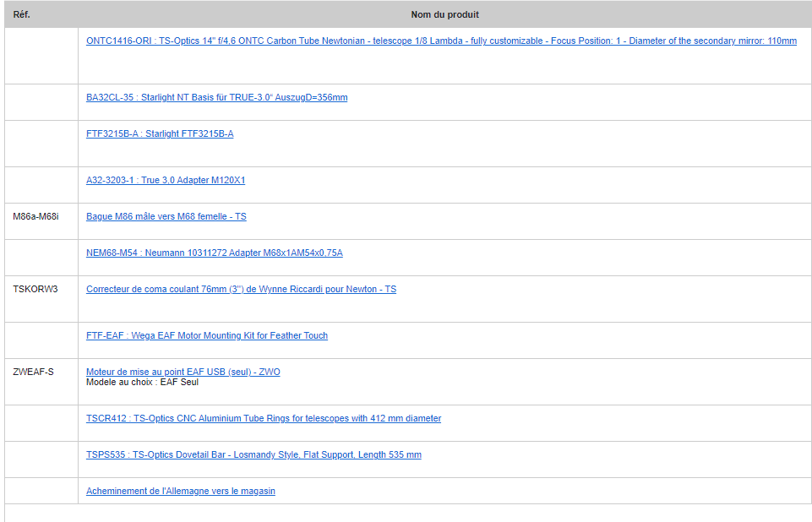Open the FTF3215B-A Starlight product link
This screenshot has width=812, height=522.
click(160, 133)
